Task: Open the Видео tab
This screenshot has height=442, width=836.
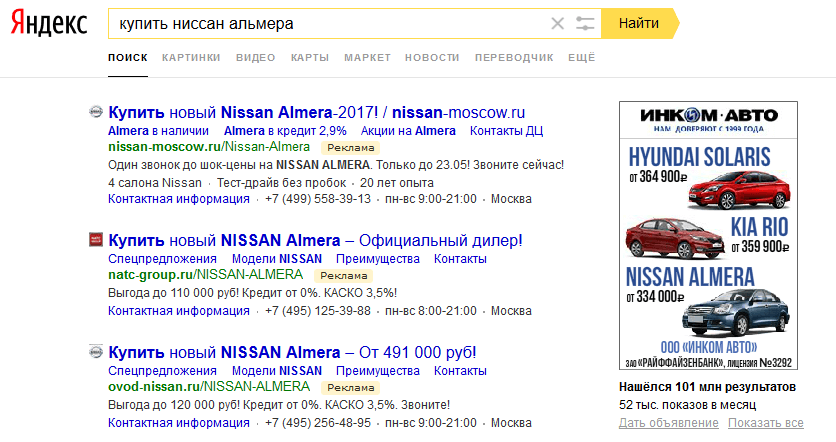Action: pyautogui.click(x=255, y=58)
